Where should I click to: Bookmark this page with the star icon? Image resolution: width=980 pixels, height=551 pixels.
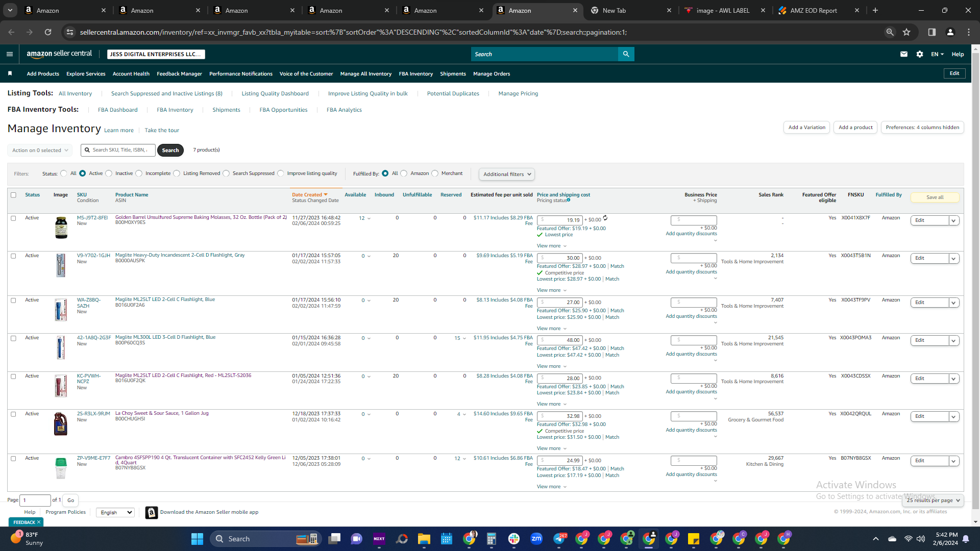(x=906, y=32)
